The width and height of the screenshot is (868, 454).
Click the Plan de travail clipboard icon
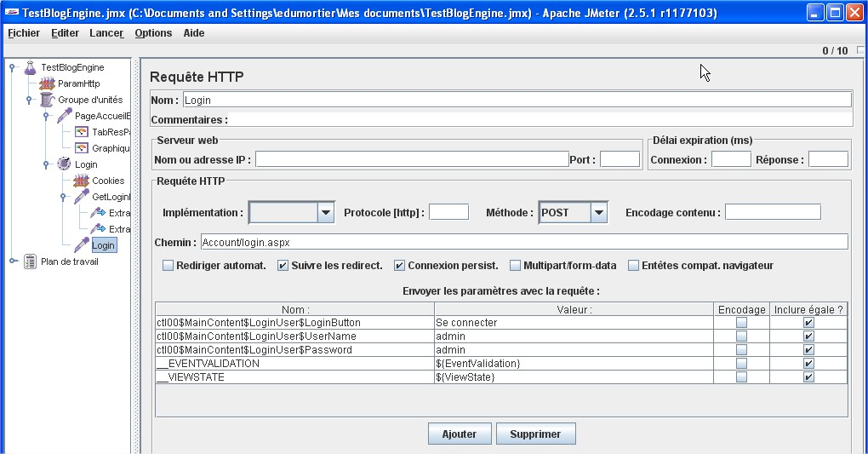click(x=30, y=261)
